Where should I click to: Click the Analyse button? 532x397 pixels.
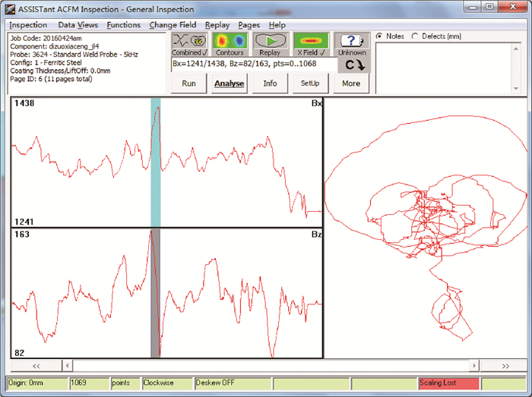point(229,83)
